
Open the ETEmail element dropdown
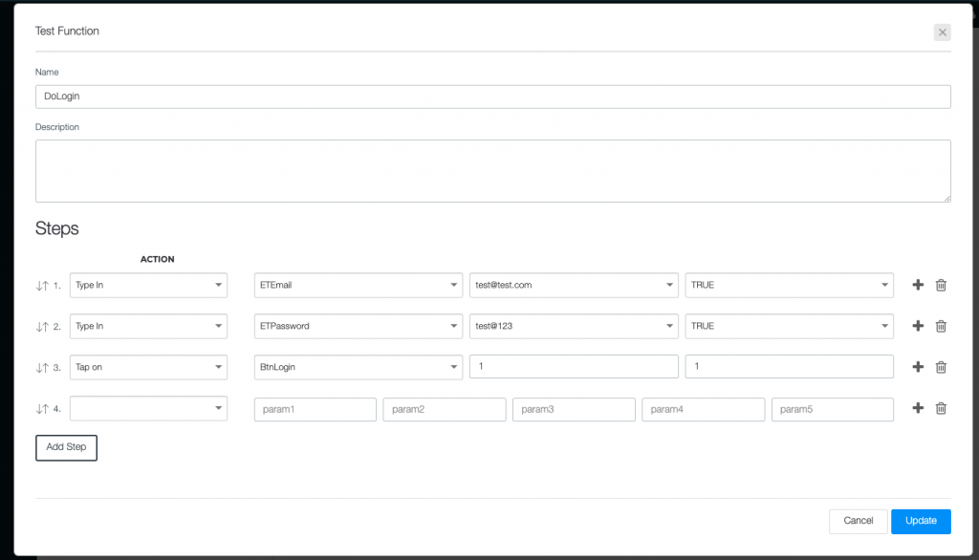pos(359,286)
